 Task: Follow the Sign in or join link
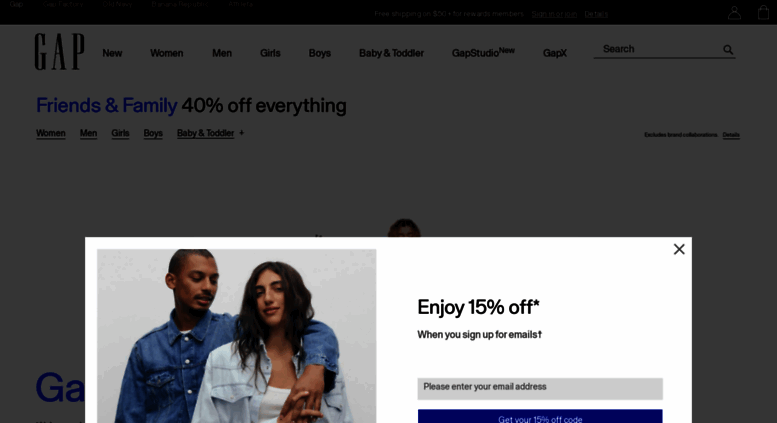[554, 14]
